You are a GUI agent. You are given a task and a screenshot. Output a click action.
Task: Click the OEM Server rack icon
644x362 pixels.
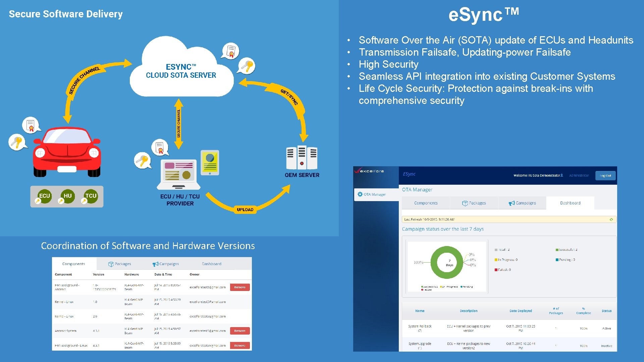[302, 158]
